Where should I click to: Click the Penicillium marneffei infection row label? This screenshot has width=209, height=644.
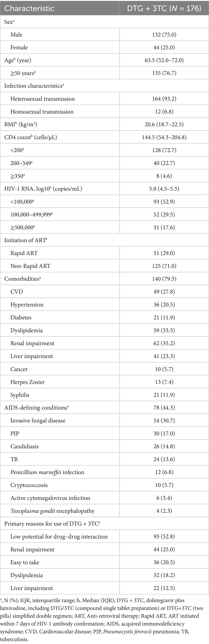coord(47,472)
